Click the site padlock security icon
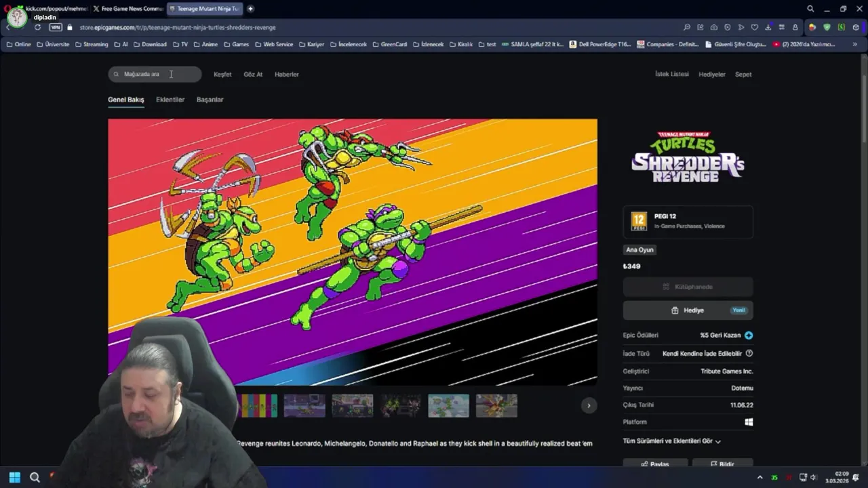This screenshot has width=868, height=488. (x=70, y=27)
